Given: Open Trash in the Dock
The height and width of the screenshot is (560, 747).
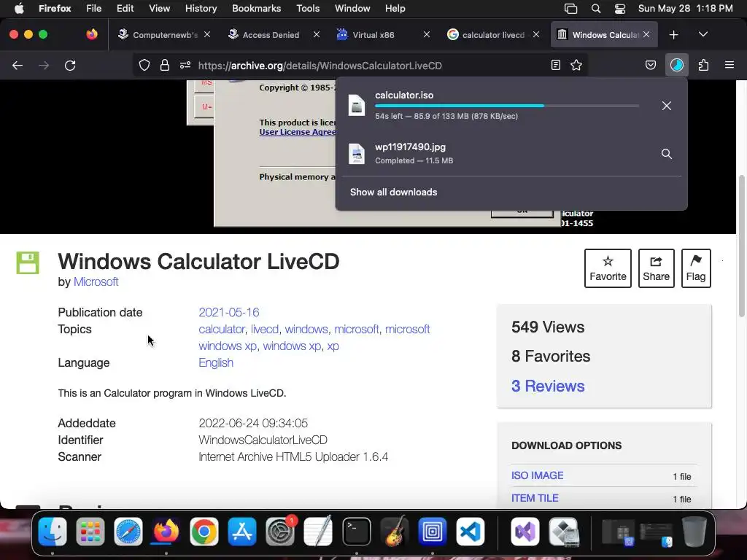Looking at the screenshot, I should (x=694, y=532).
